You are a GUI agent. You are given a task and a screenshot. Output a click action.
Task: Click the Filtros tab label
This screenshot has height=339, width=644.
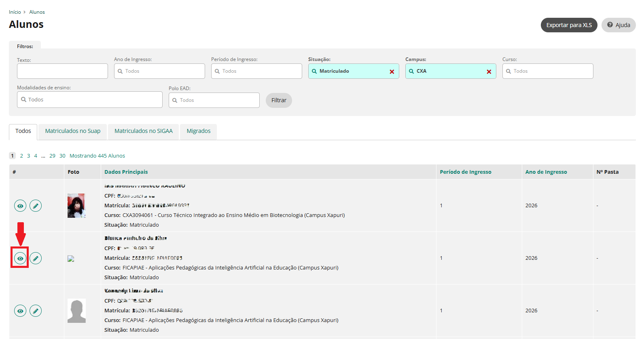coord(25,46)
